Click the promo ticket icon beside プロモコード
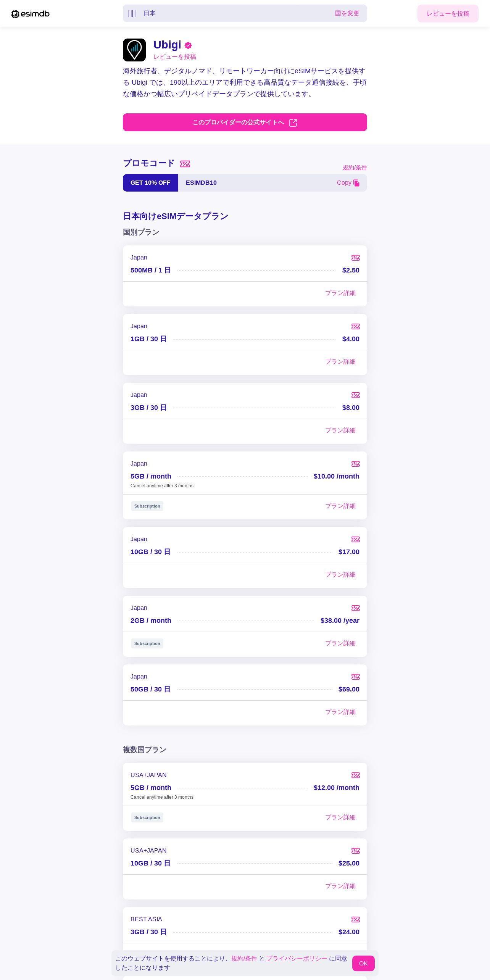This screenshot has width=490, height=980. coord(185,164)
